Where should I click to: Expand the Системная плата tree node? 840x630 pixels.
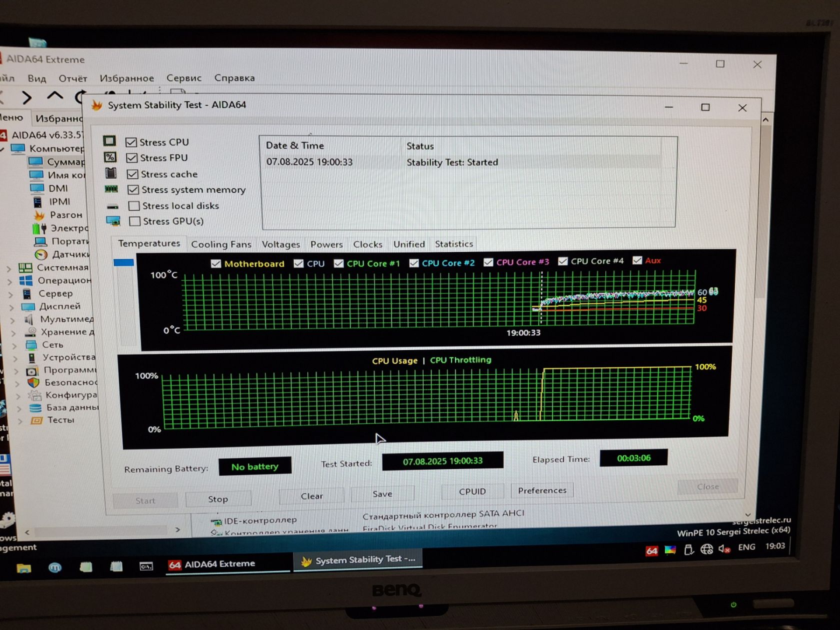[x=8, y=268]
